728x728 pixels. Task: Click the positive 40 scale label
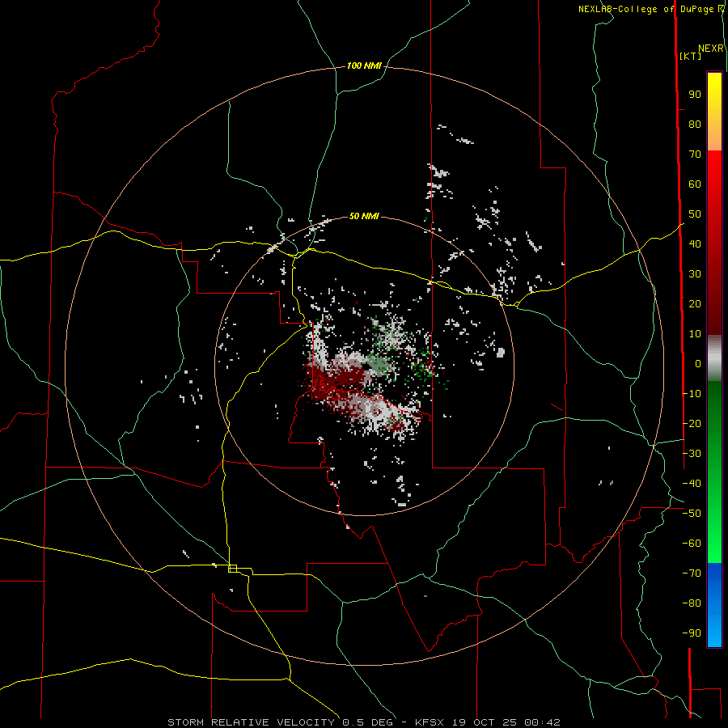pyautogui.click(x=695, y=244)
